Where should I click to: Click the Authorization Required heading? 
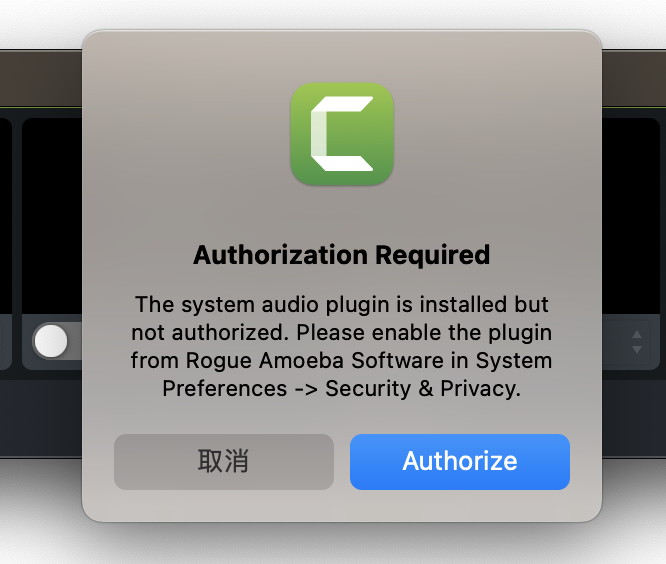click(342, 255)
